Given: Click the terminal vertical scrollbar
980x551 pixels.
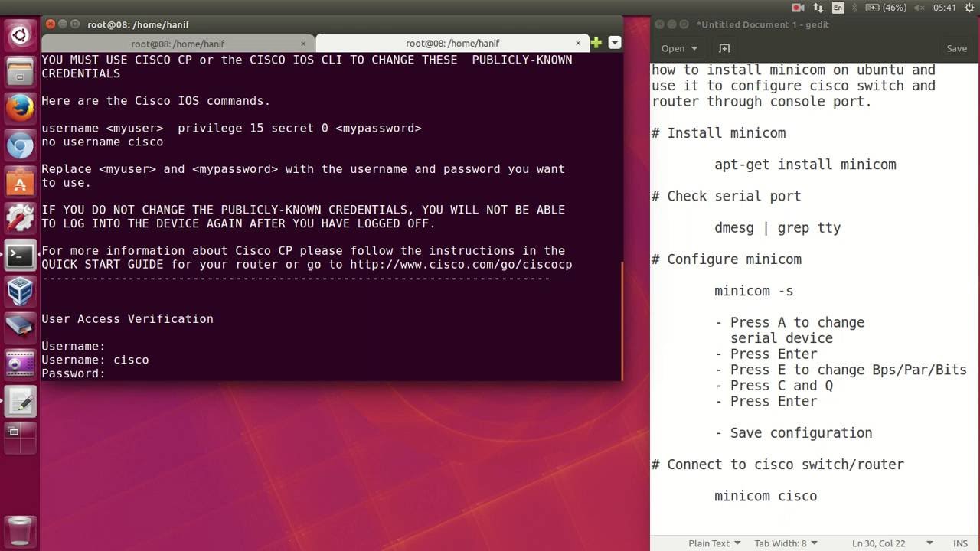Looking at the screenshot, I should tap(622, 321).
